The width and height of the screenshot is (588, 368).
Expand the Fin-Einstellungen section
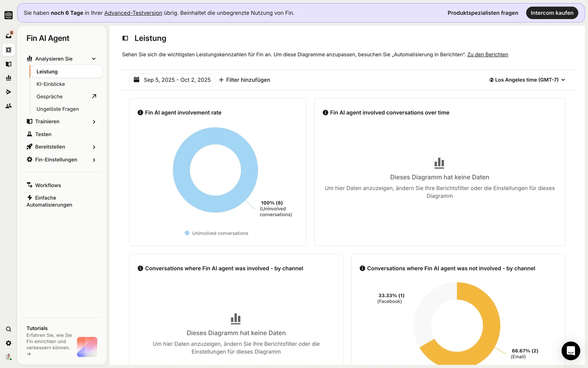pyautogui.click(x=94, y=160)
